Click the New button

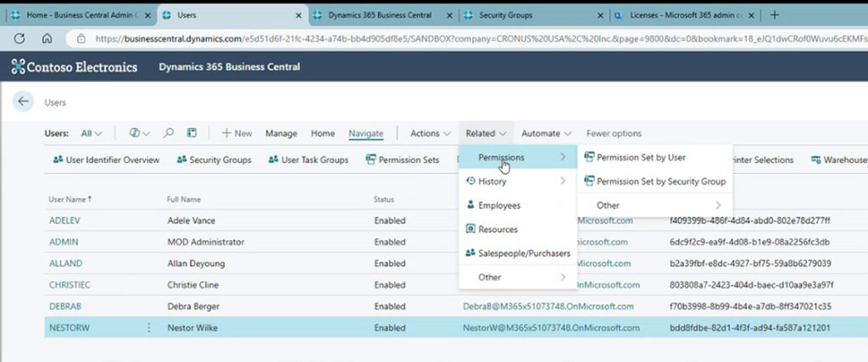pos(237,133)
